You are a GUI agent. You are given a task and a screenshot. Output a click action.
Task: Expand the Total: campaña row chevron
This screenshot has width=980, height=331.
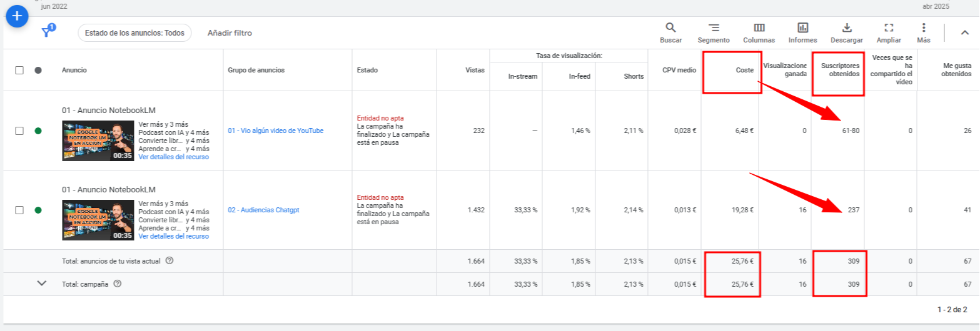(42, 284)
